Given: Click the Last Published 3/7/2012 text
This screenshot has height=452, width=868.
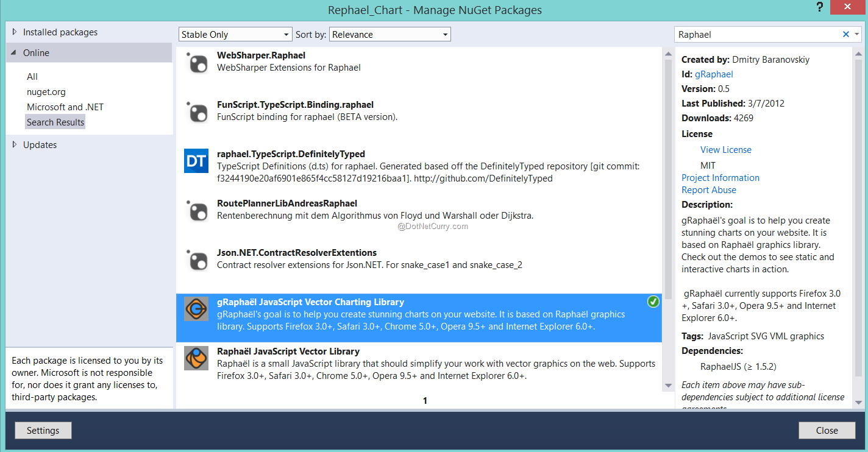Looking at the screenshot, I should tap(733, 103).
